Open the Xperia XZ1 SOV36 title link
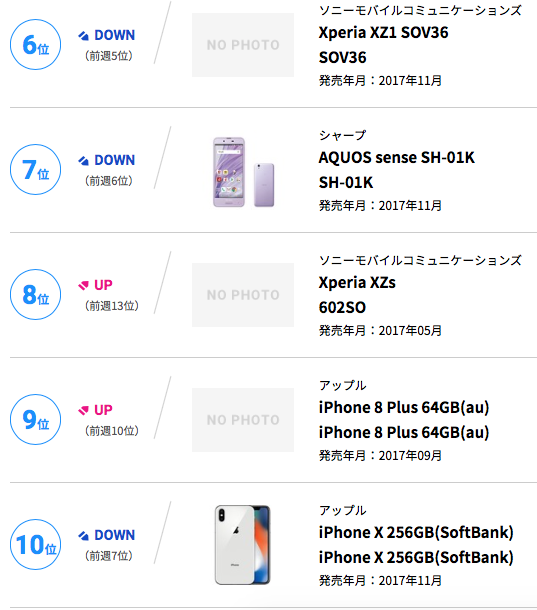537x610 pixels. point(383,33)
